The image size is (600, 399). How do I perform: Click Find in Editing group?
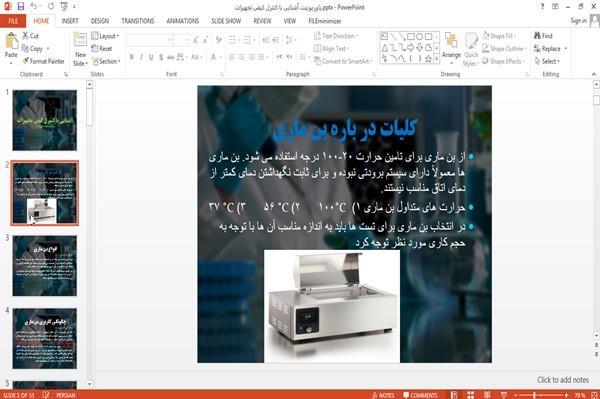click(x=543, y=36)
